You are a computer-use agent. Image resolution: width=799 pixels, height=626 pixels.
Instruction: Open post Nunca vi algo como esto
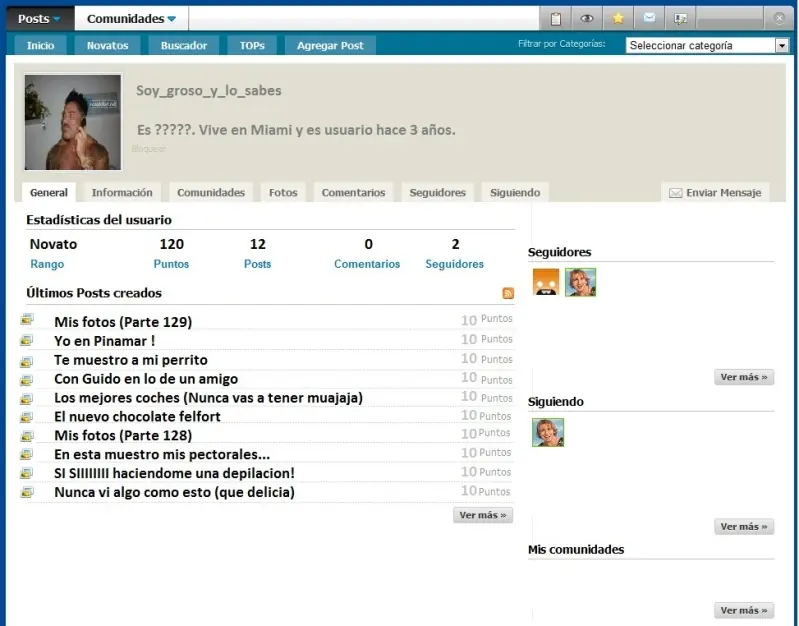pyautogui.click(x=174, y=492)
